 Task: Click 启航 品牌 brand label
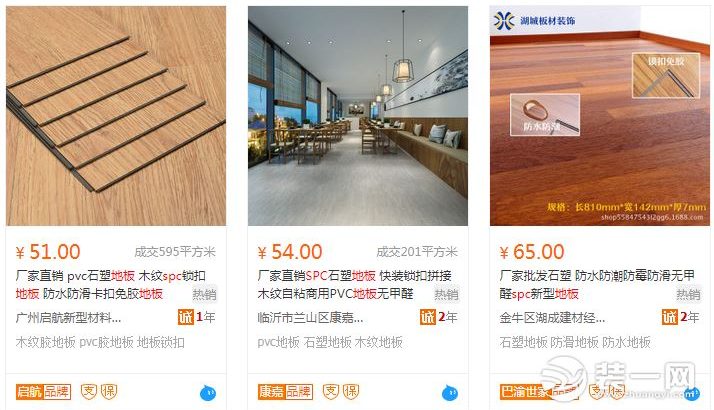pos(43,392)
